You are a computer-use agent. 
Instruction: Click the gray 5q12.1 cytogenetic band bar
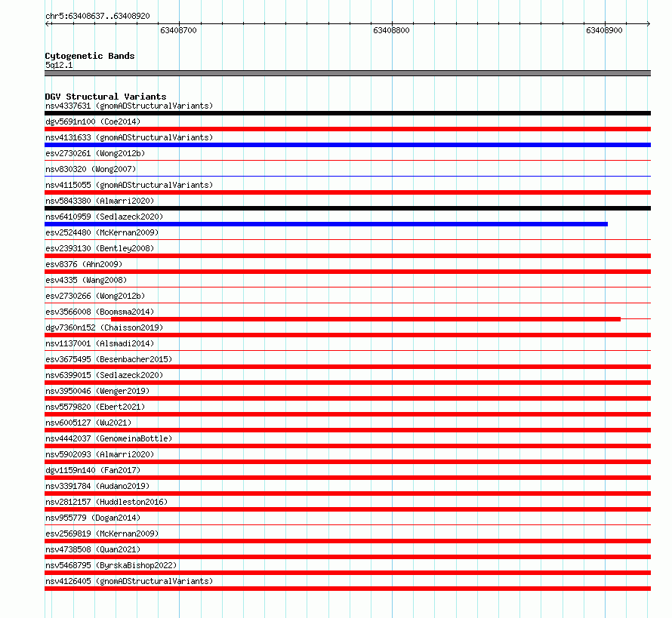pos(347,73)
